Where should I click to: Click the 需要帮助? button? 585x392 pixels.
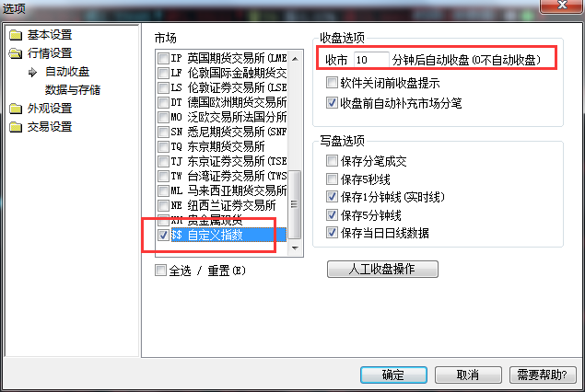point(543,375)
